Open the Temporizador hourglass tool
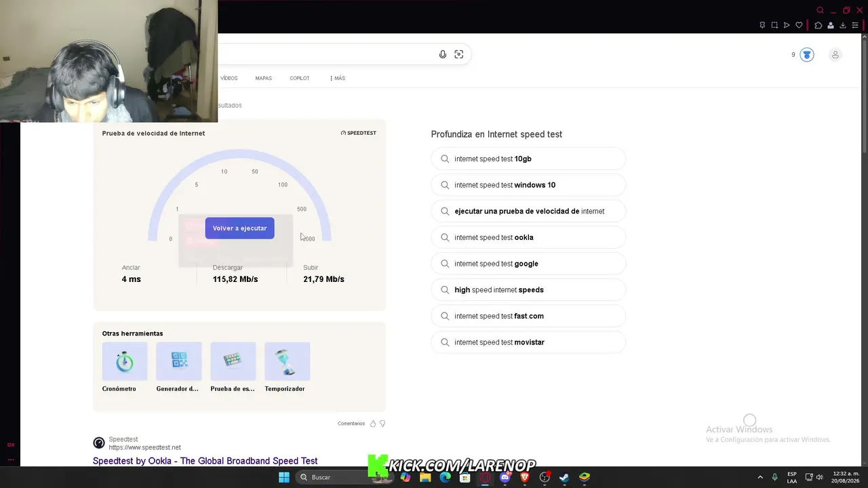 point(288,361)
